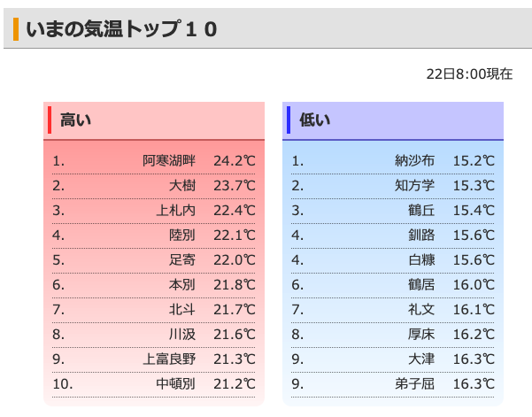Open 白糠 at 15.6℃
532x417 pixels.
coord(421,260)
